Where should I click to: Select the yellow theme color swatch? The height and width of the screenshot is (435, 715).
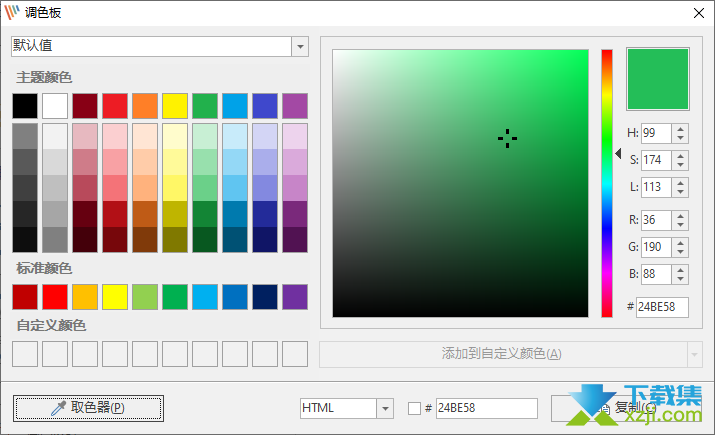point(175,106)
